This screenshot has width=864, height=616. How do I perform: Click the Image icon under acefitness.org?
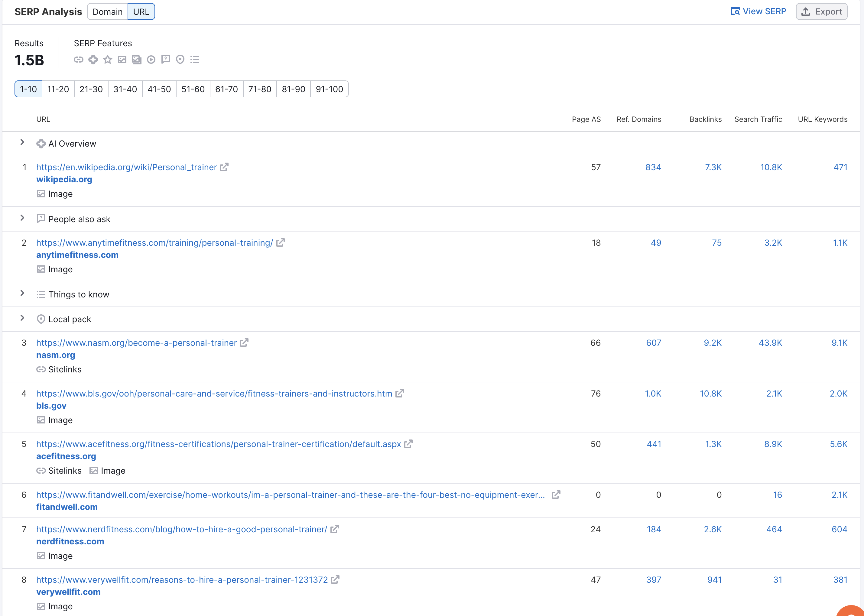tap(94, 471)
